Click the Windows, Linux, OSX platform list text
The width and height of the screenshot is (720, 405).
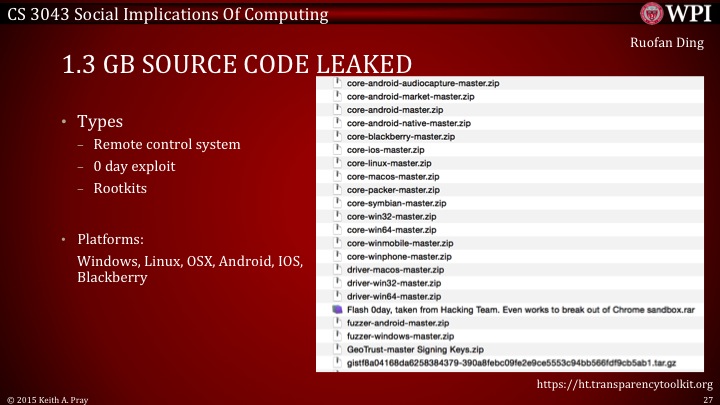[x=190, y=269]
